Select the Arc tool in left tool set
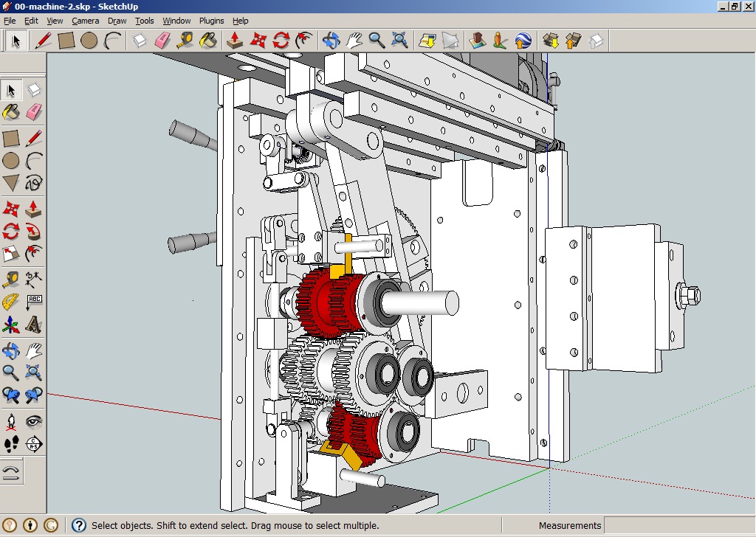Image resolution: width=756 pixels, height=537 pixels. pos(33,160)
